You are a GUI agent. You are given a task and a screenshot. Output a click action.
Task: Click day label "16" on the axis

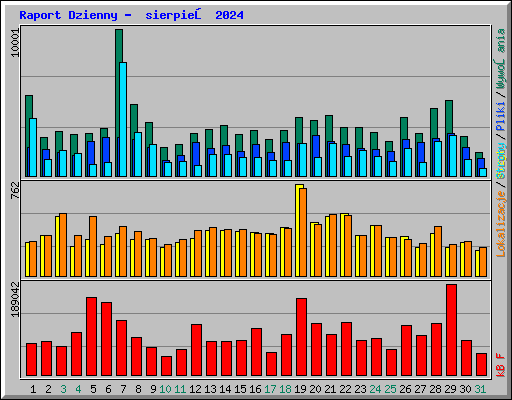pos(255,389)
